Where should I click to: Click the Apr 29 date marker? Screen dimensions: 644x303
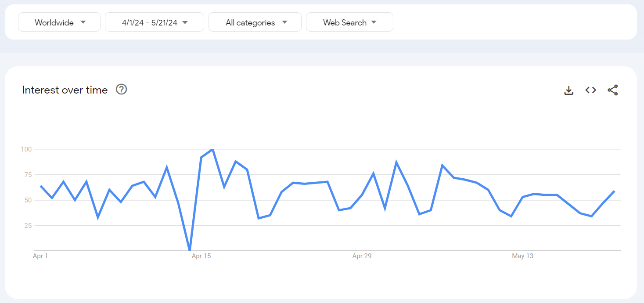[x=362, y=256]
